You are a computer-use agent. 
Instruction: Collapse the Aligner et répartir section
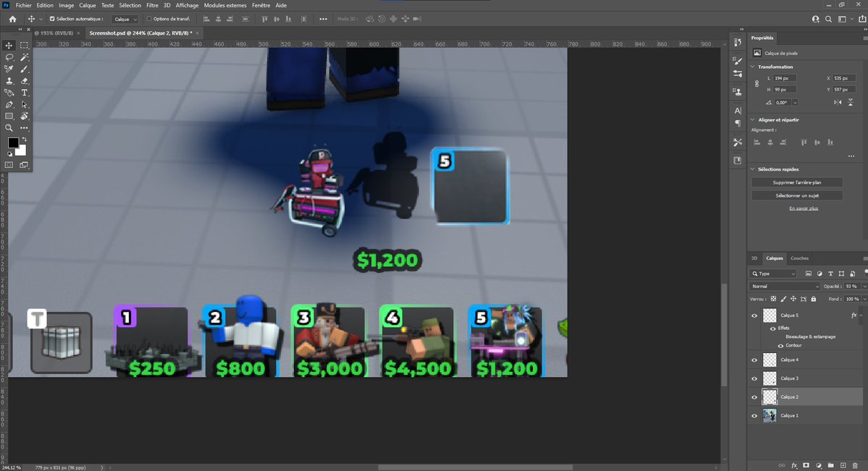point(753,119)
